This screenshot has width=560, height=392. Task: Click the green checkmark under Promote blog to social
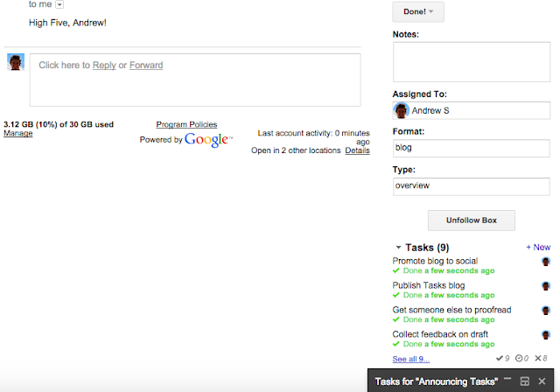click(397, 271)
